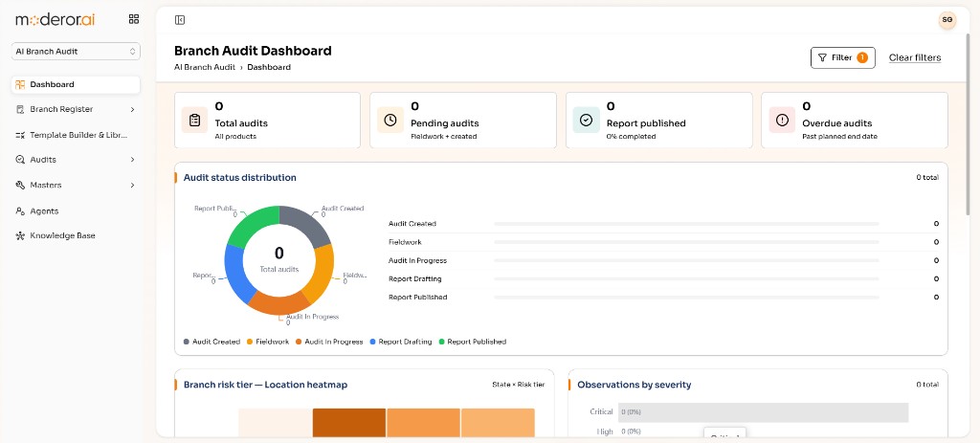This screenshot has width=980, height=443.
Task: Click the Report published checkmark icon
Action: point(587,120)
